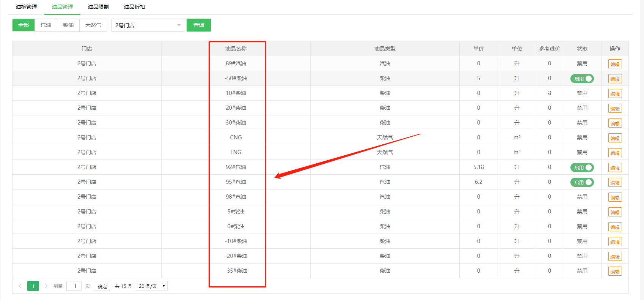
Task: Click edit icon for -50#柴油 row
Action: pyautogui.click(x=615, y=79)
